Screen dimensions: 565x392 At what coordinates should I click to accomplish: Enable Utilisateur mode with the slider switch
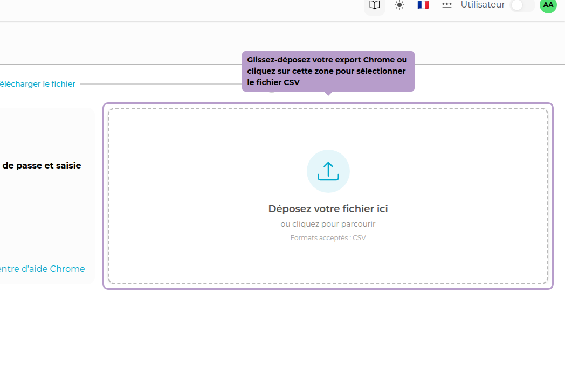521,5
